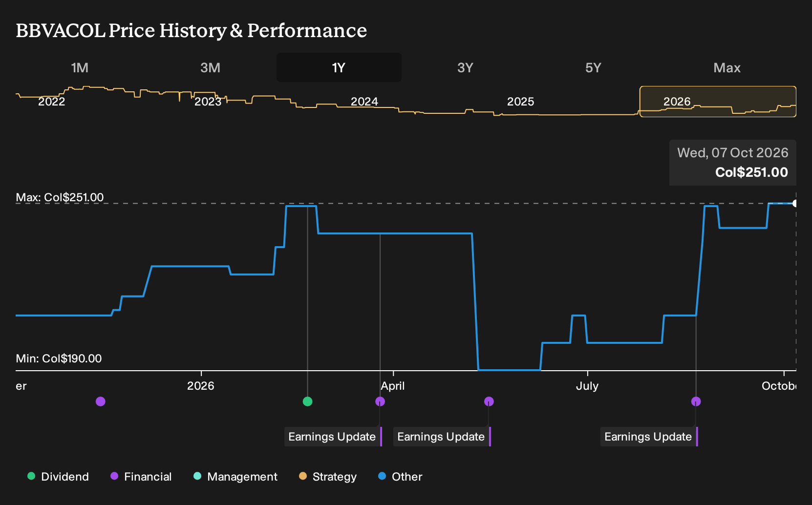Image resolution: width=812 pixels, height=505 pixels.
Task: Select the 1Y time range tab
Action: (x=339, y=67)
